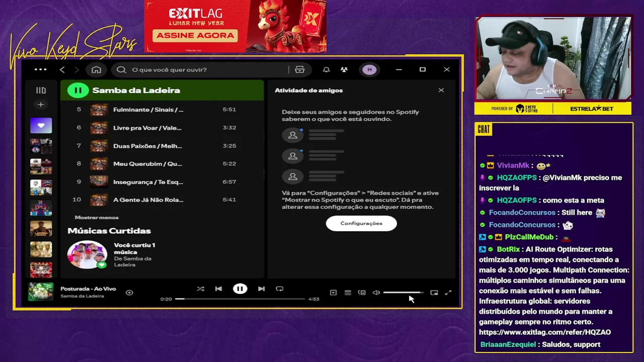Seek within the song progress bar
Image resolution: width=644 pixels, height=362 pixels.
[240, 299]
